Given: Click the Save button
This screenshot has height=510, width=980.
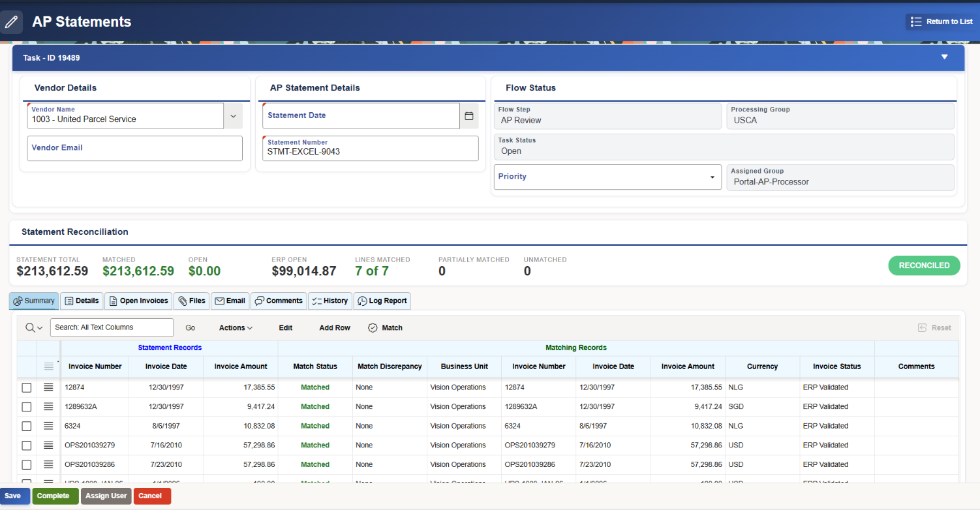Looking at the screenshot, I should (13, 496).
